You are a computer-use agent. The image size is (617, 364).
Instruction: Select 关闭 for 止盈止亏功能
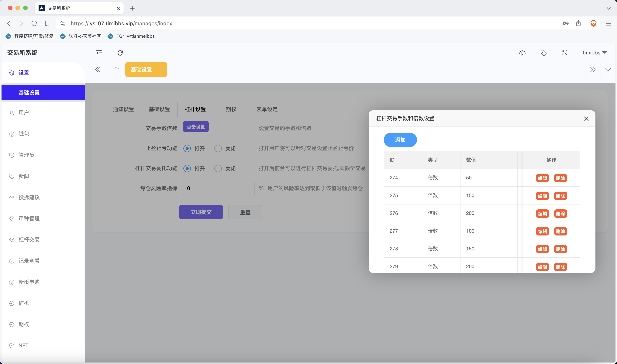(x=218, y=148)
